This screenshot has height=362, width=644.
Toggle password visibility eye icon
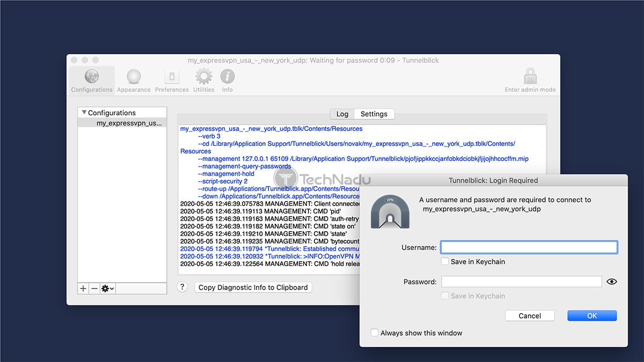[611, 282]
